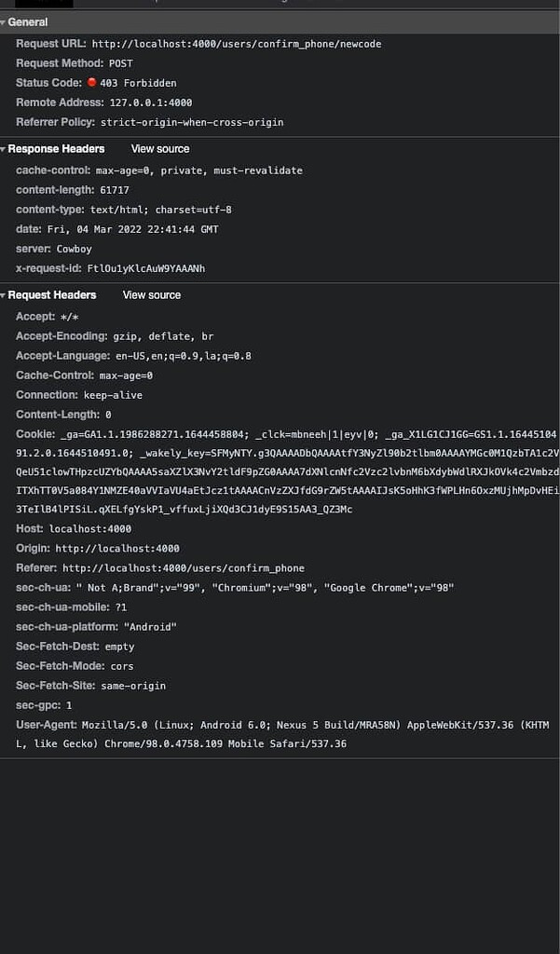This screenshot has height=954, width=560.
Task: Click the 403 Forbidden status text
Action: click(x=138, y=83)
